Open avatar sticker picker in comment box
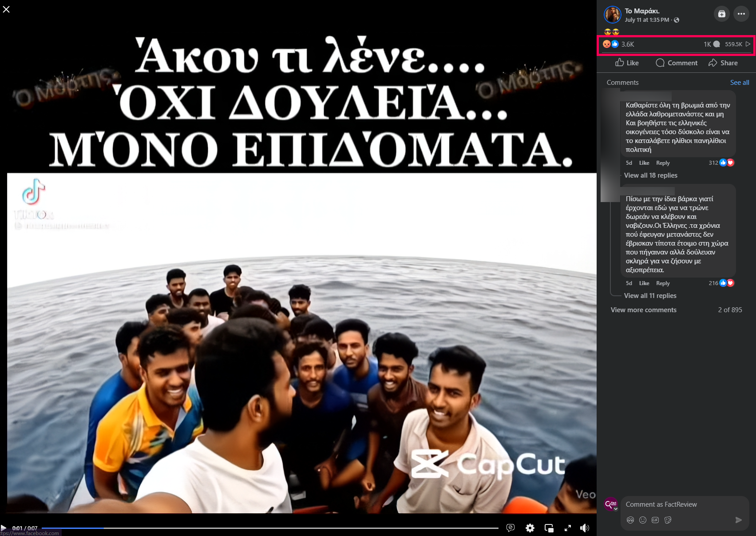 [x=630, y=520]
